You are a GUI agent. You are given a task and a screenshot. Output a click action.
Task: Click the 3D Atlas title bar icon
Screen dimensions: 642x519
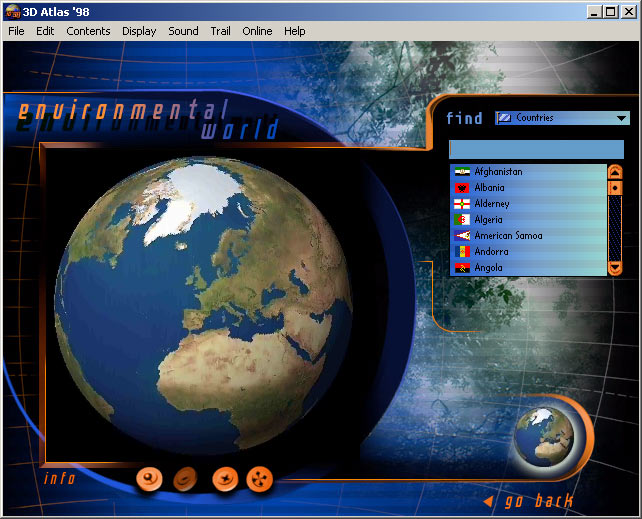click(12, 11)
